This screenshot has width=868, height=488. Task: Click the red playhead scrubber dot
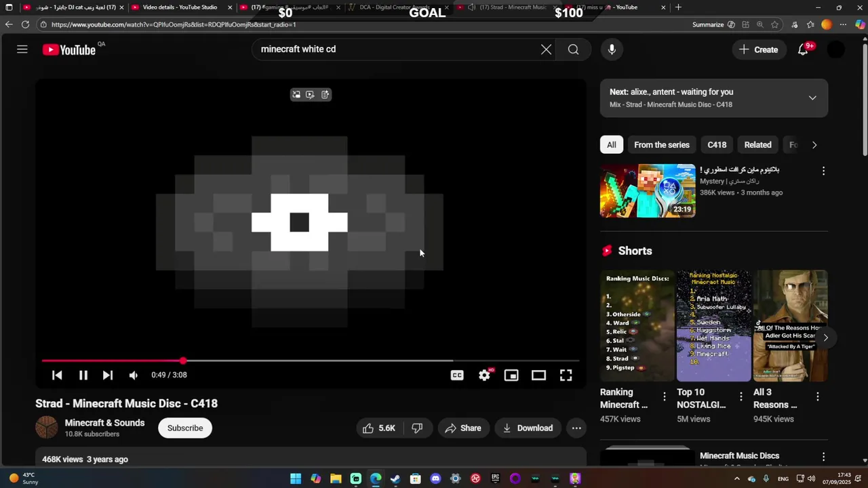(183, 361)
